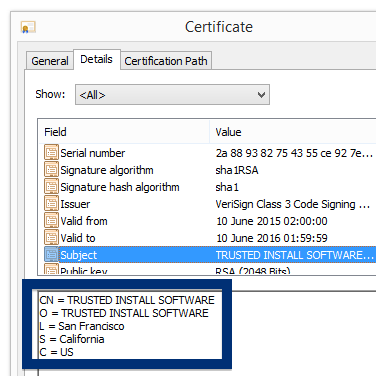The width and height of the screenshot is (376, 376).
Task: Click the C = US line
Action: tap(56, 352)
